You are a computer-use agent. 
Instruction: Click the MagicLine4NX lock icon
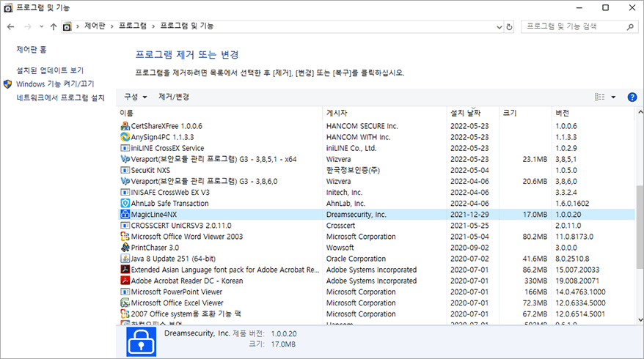[x=125, y=215]
